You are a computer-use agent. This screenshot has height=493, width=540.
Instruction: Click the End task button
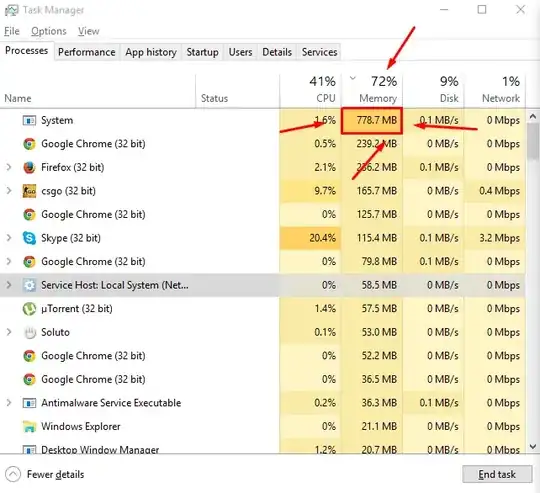pos(497,474)
